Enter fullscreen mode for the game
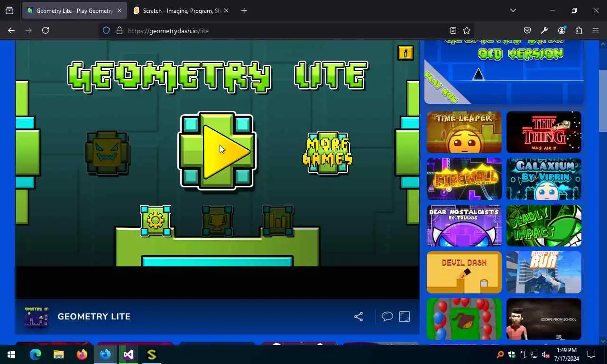607x364 pixels. (x=405, y=317)
